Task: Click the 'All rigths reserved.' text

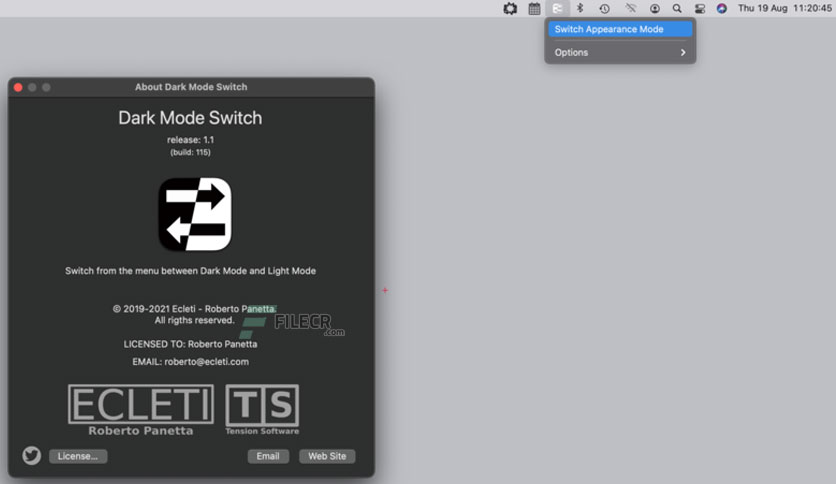Action: (x=195, y=320)
